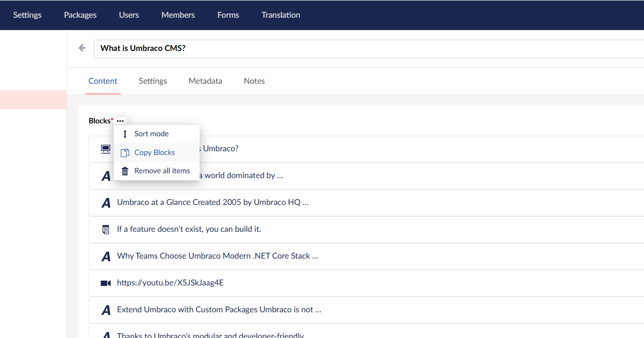Click the copy document icon beside Copy Blocks
The height and width of the screenshot is (338, 644).
(x=124, y=152)
